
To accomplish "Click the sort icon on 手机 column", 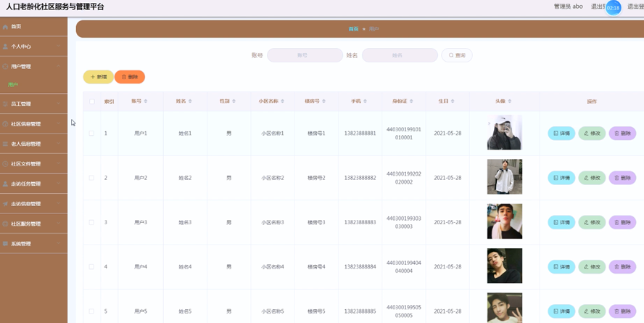I will click(365, 101).
